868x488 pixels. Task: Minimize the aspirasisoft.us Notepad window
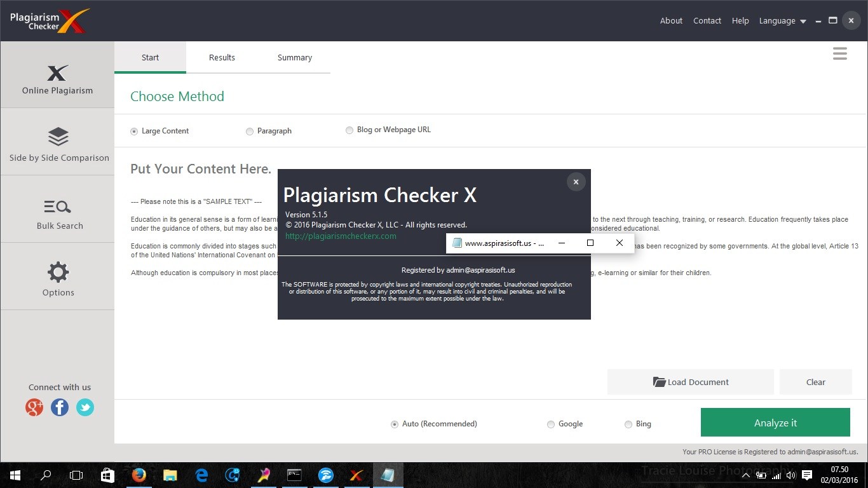pyautogui.click(x=562, y=243)
